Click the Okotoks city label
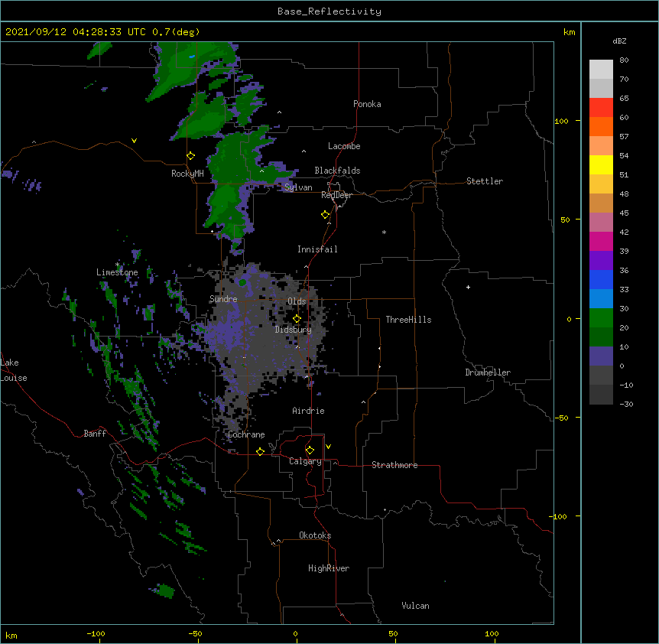 pos(315,535)
